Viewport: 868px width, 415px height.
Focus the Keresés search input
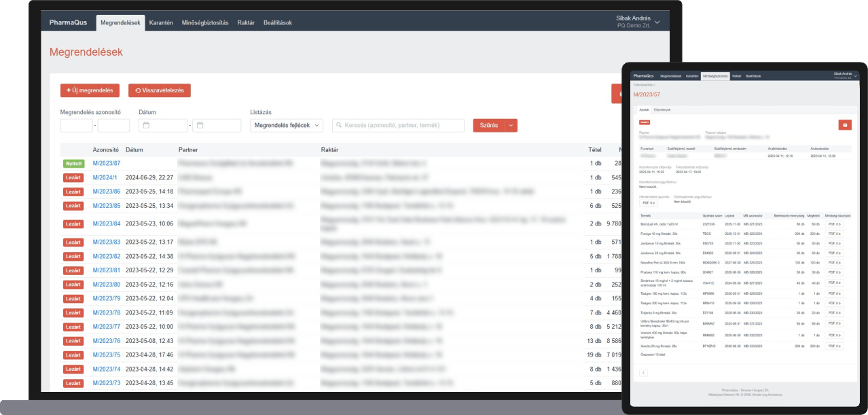coord(398,126)
